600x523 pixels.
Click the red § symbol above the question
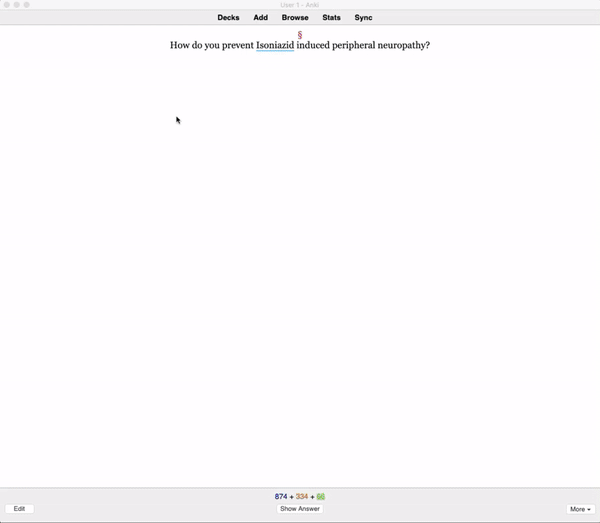pyautogui.click(x=300, y=35)
